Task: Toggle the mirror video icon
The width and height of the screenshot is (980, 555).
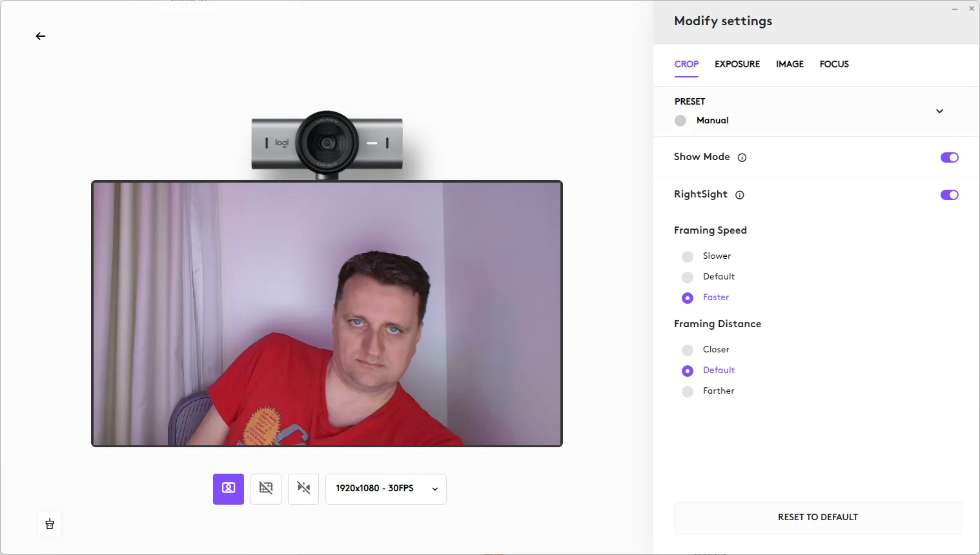Action: (303, 489)
